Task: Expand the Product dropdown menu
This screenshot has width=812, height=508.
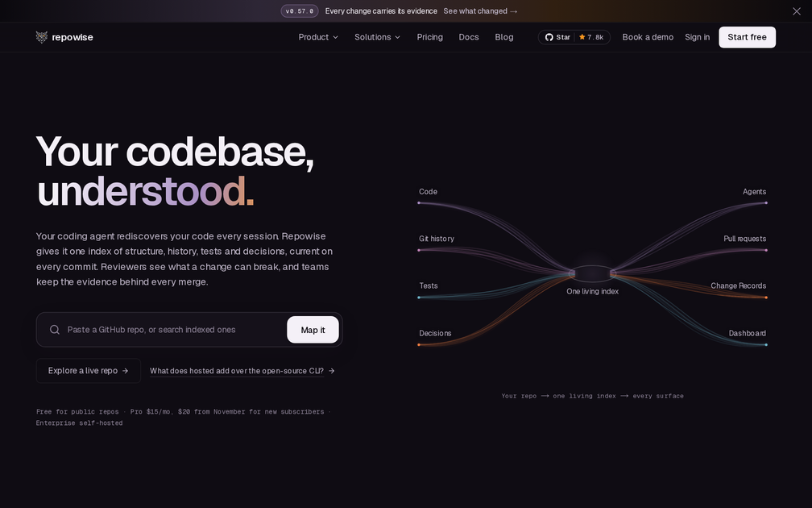Action: [x=318, y=37]
